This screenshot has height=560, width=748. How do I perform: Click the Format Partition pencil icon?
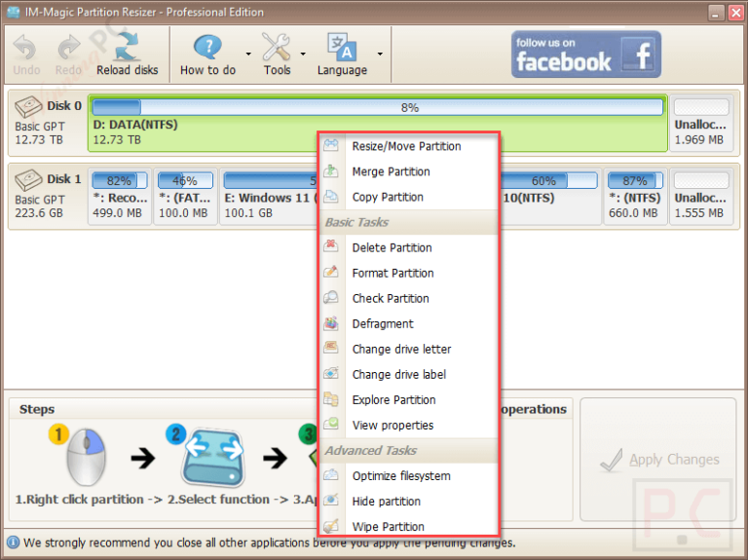[x=331, y=272]
